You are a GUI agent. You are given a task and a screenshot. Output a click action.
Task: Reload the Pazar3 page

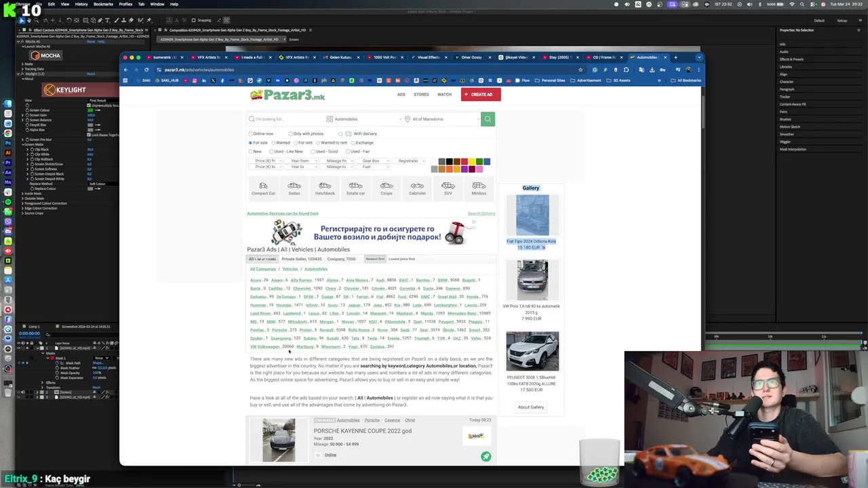[146, 70]
